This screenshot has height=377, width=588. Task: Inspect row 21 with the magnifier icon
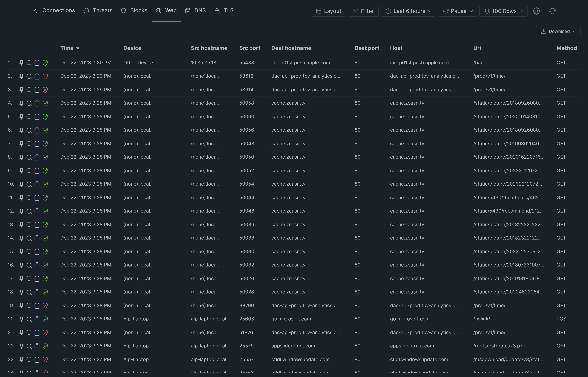29,332
